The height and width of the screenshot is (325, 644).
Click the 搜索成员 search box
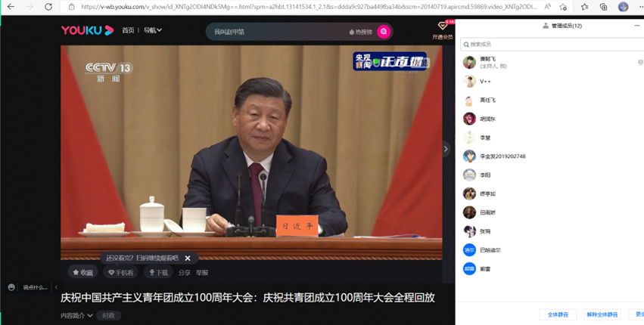552,44
